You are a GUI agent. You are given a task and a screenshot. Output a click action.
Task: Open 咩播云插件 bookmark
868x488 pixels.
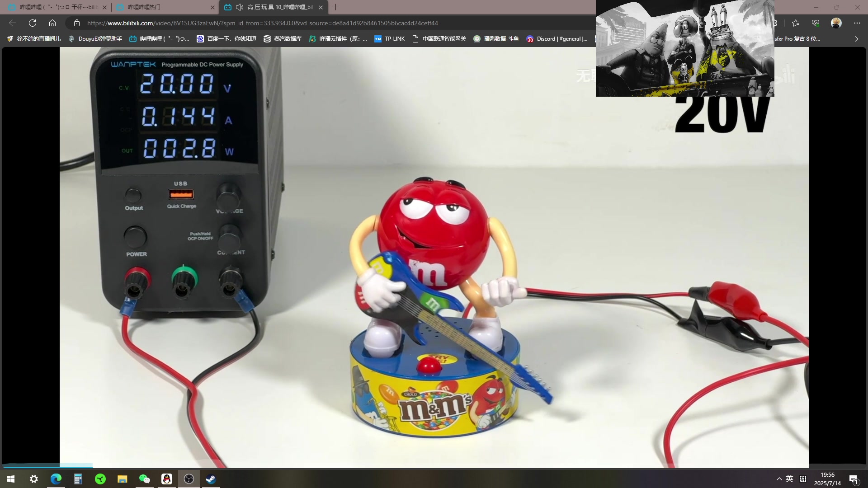click(338, 39)
